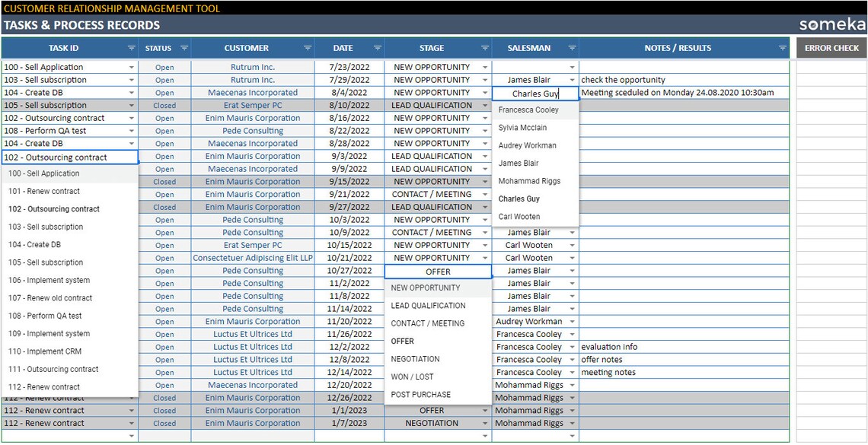
Task: Open the Task ID dropdown for 100 - Sell Application
Action: (129, 67)
